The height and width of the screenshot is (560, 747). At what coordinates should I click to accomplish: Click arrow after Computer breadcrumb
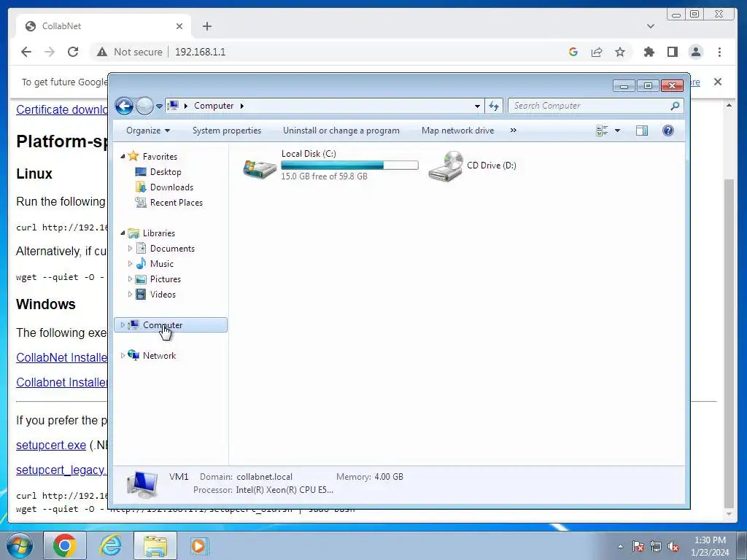[242, 106]
